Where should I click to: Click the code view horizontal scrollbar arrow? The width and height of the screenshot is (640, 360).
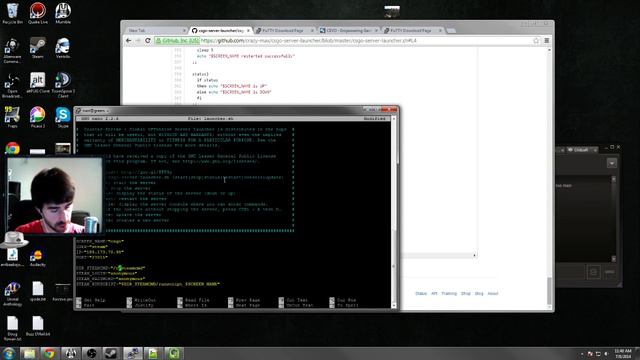coord(474,256)
